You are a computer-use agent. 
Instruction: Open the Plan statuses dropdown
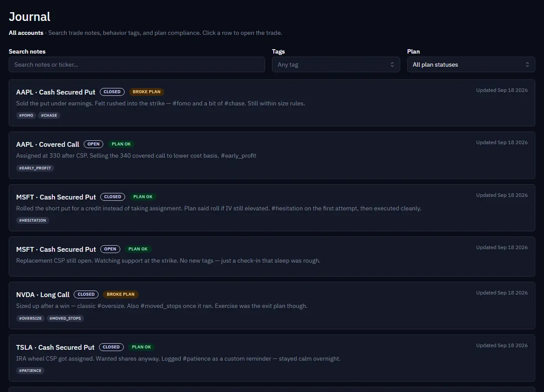coord(471,64)
